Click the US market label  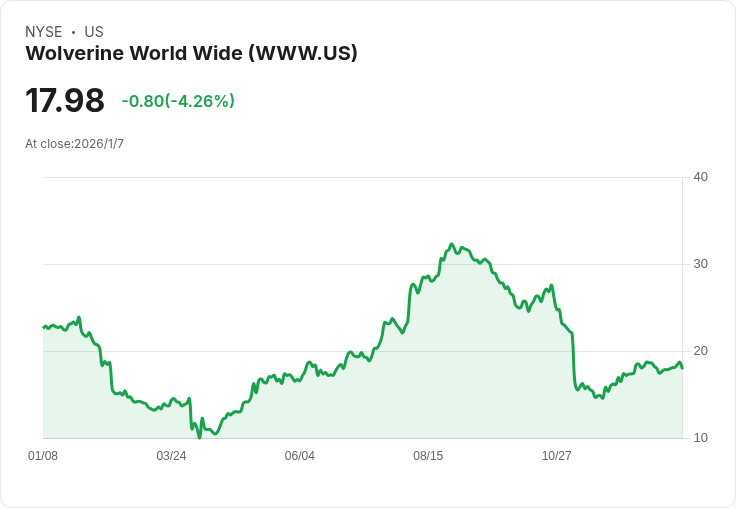(x=94, y=32)
